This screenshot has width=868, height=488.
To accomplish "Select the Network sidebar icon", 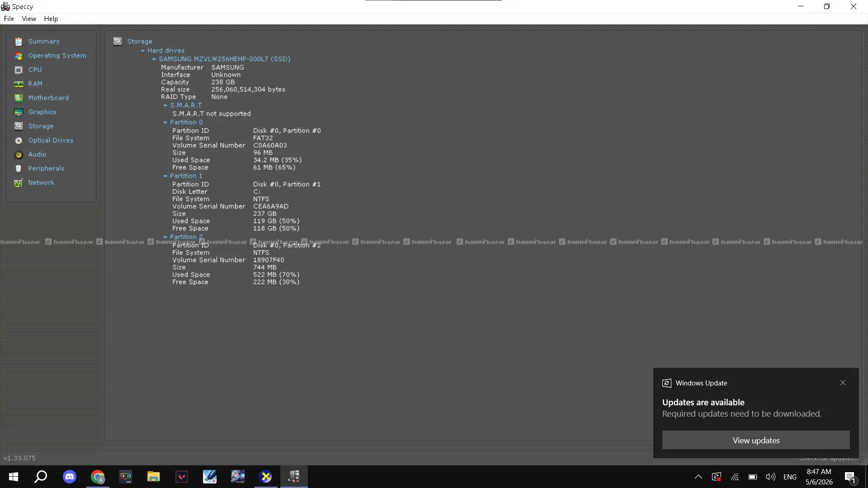I will click(19, 183).
